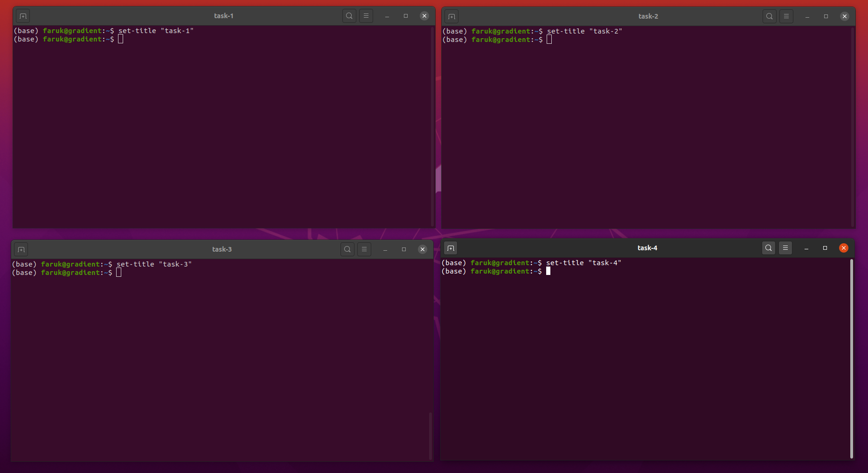Open search in task-4 terminal
Screen dimensions: 868x473
(x=768, y=248)
